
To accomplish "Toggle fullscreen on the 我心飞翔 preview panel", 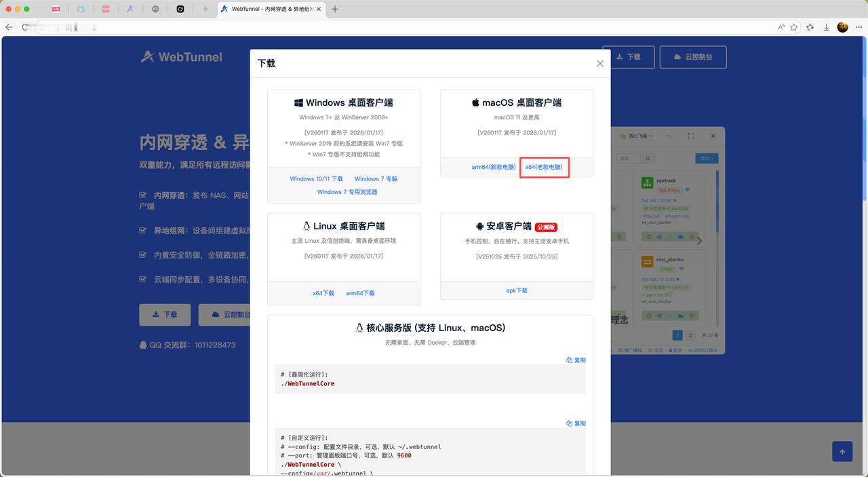I will (690, 136).
